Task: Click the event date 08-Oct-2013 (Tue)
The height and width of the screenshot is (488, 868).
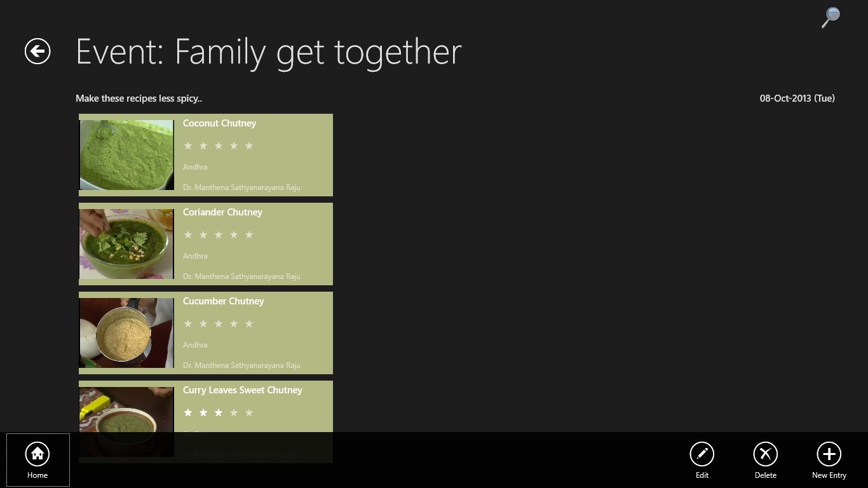Action: [797, 98]
